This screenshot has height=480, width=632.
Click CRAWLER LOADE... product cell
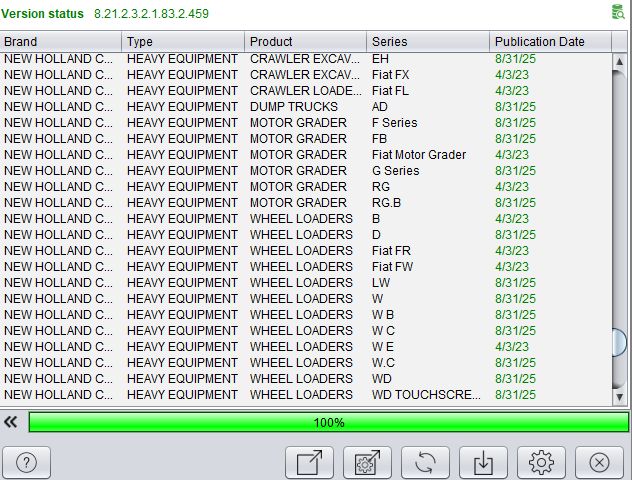click(x=306, y=91)
